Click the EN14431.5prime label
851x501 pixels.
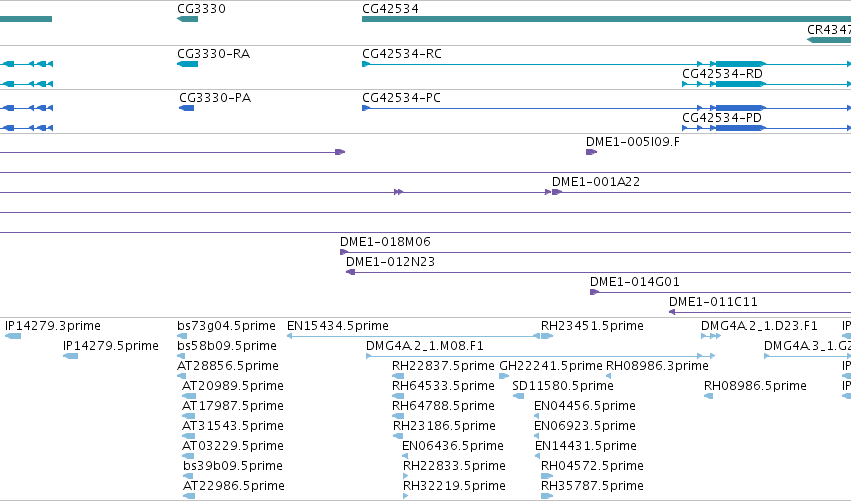586,446
